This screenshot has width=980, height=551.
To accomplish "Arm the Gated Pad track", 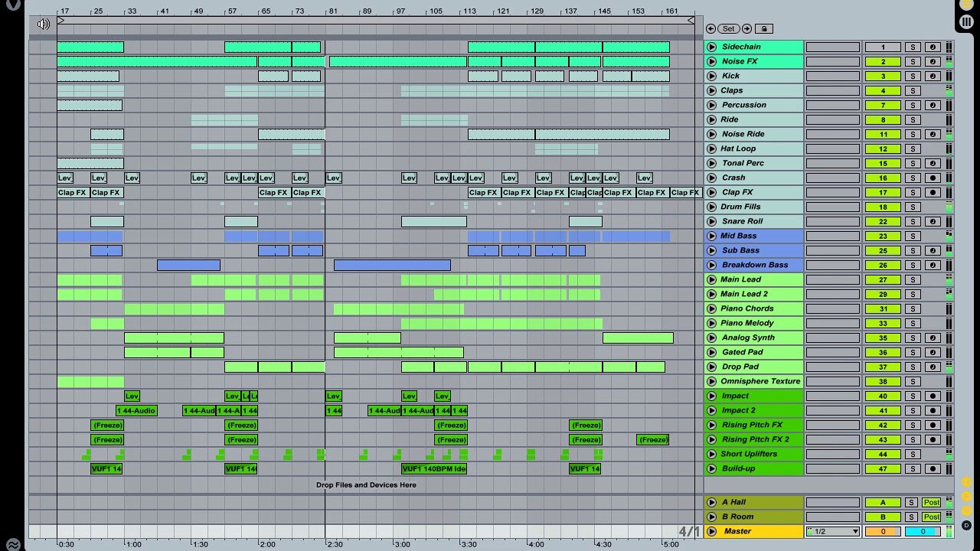I will pyautogui.click(x=932, y=352).
